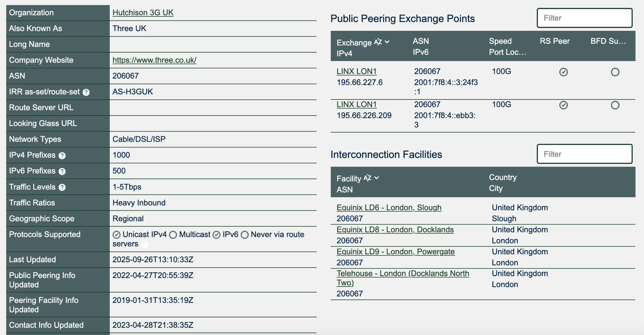Image resolution: width=644 pixels, height=335 pixels.
Task: Click the Exchange A-Z sort icon
Action: click(378, 42)
